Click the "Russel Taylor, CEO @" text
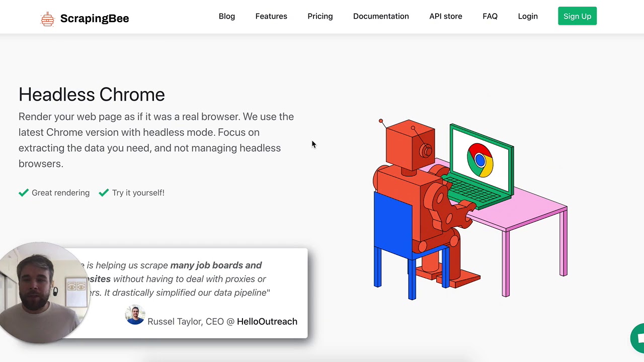 191,321
